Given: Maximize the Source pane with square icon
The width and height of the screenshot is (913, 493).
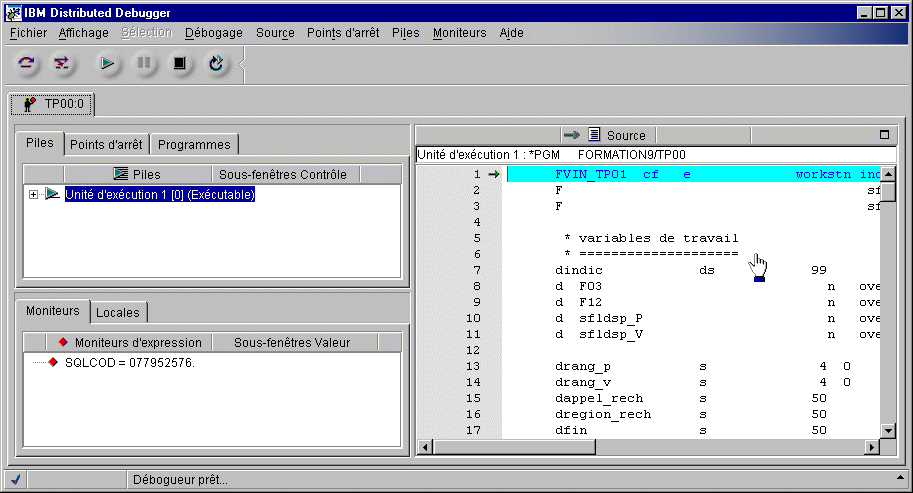Looking at the screenshot, I should click(883, 134).
